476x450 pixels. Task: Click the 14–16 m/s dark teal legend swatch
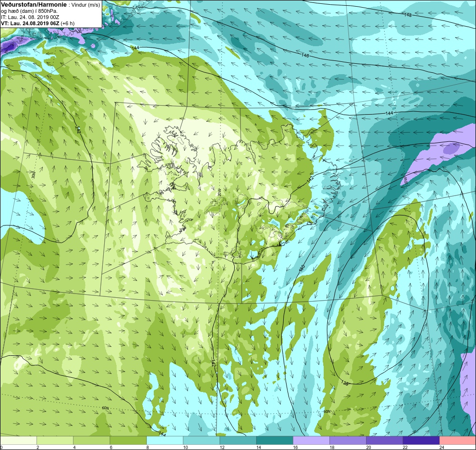[275, 440]
